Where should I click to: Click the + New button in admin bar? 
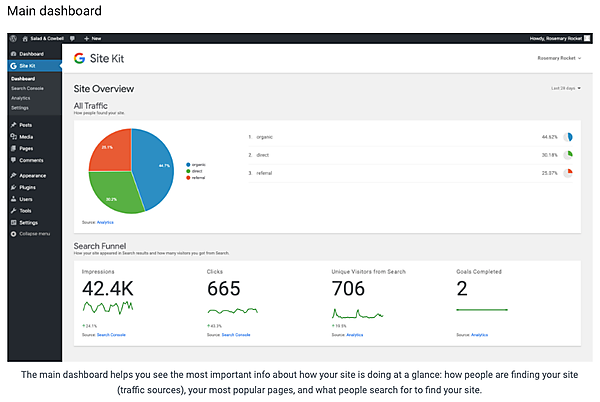(x=95, y=38)
